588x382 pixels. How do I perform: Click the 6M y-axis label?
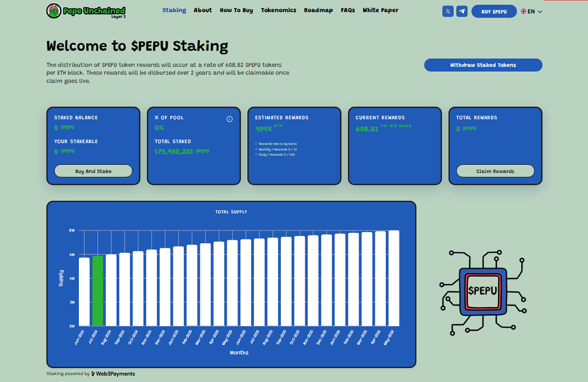point(72,255)
